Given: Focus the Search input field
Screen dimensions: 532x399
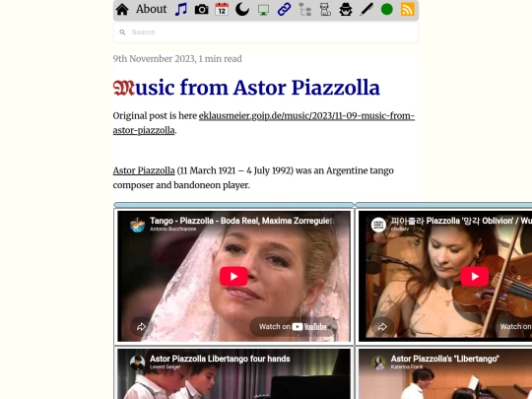Looking at the screenshot, I should coord(266,33).
